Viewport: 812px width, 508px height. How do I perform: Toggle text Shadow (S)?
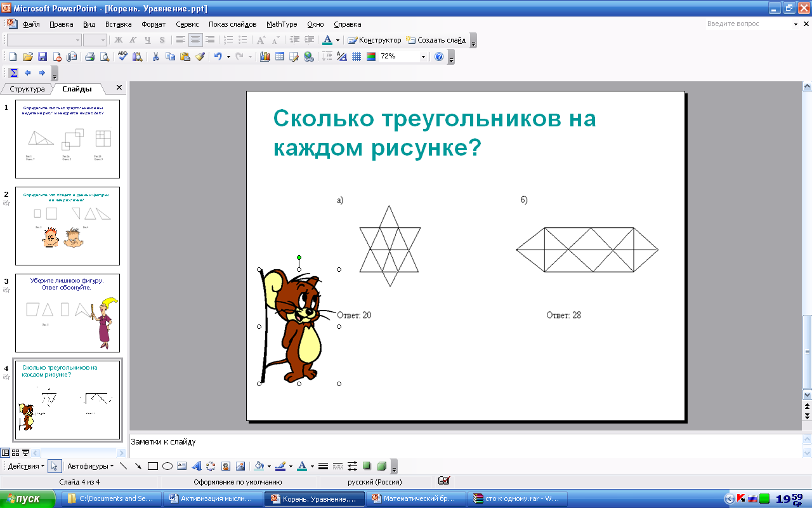pyautogui.click(x=162, y=40)
